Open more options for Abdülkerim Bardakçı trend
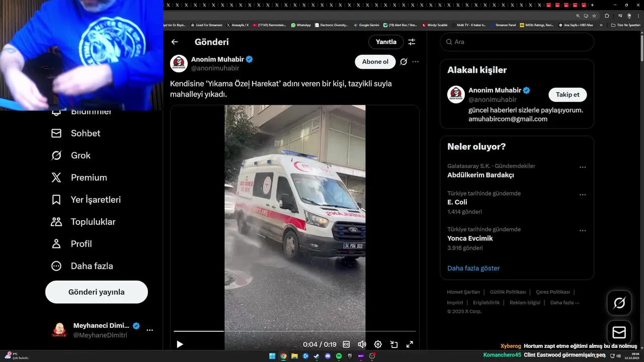 pyautogui.click(x=583, y=167)
